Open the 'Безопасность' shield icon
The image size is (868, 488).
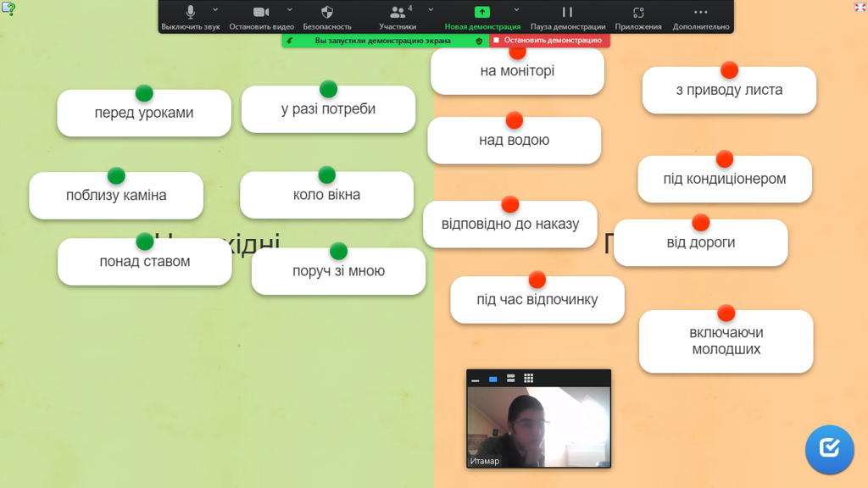[327, 16]
